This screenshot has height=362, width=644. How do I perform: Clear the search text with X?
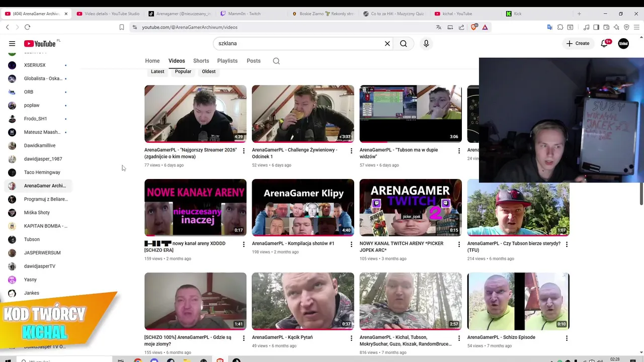tap(387, 44)
